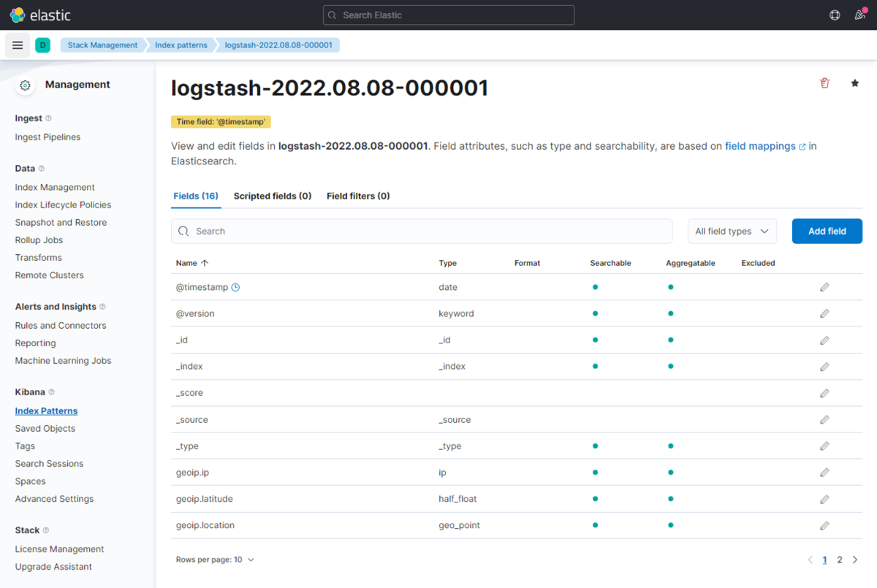Click the Add field button

coord(827,232)
